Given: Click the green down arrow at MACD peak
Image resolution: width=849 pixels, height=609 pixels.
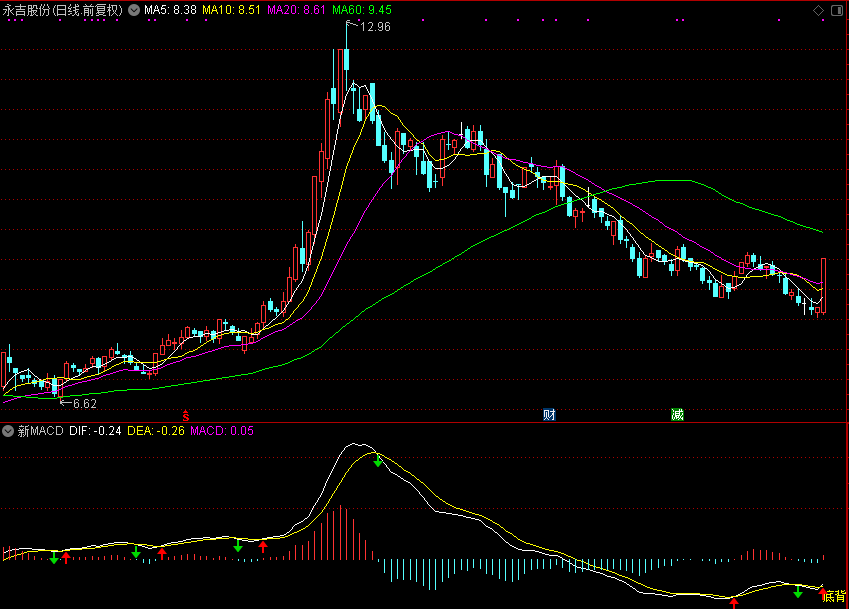Looking at the screenshot, I should (x=377, y=461).
